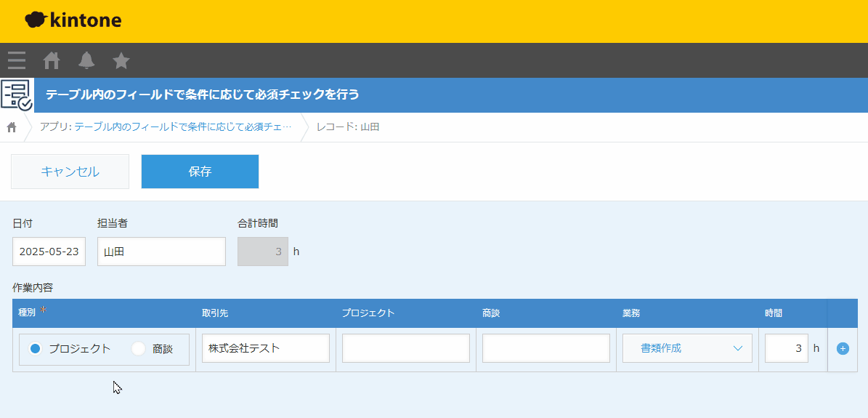Click the 日付 date field
Image resolution: width=868 pixels, height=418 pixels.
49,252
